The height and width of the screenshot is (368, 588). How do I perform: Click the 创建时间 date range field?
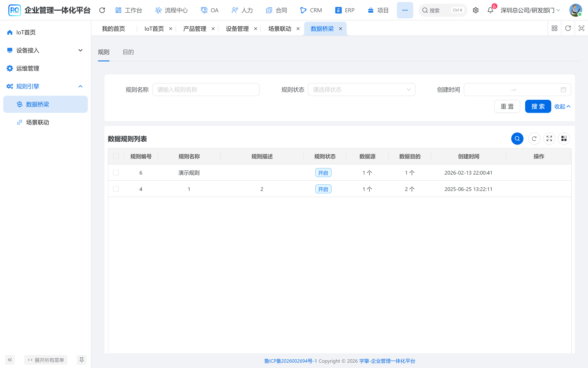[517, 90]
